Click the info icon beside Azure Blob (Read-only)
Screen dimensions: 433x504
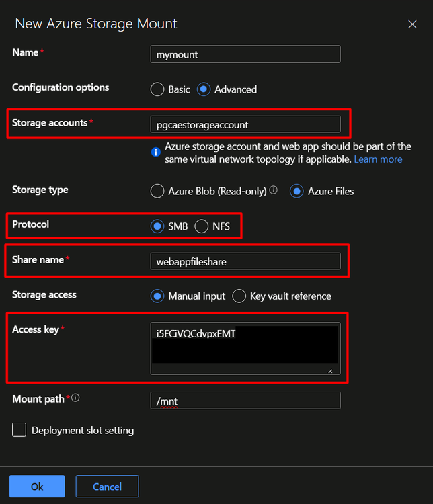click(274, 191)
